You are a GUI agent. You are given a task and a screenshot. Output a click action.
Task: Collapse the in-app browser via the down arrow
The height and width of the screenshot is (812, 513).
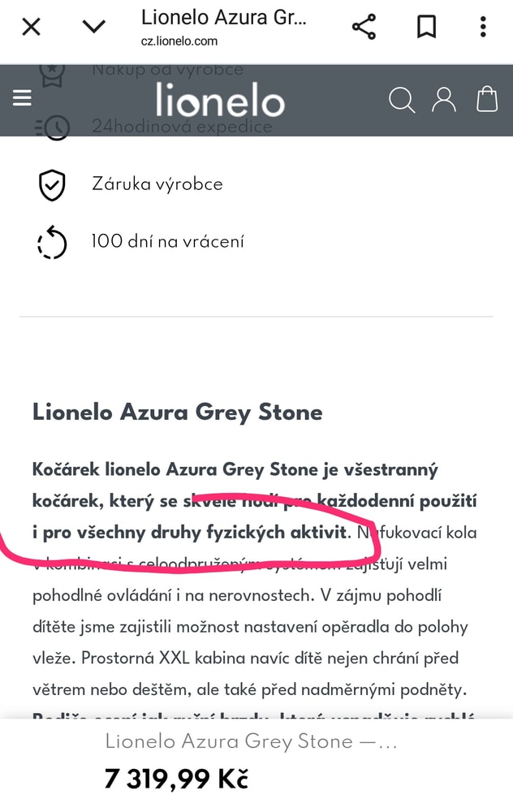(x=93, y=27)
